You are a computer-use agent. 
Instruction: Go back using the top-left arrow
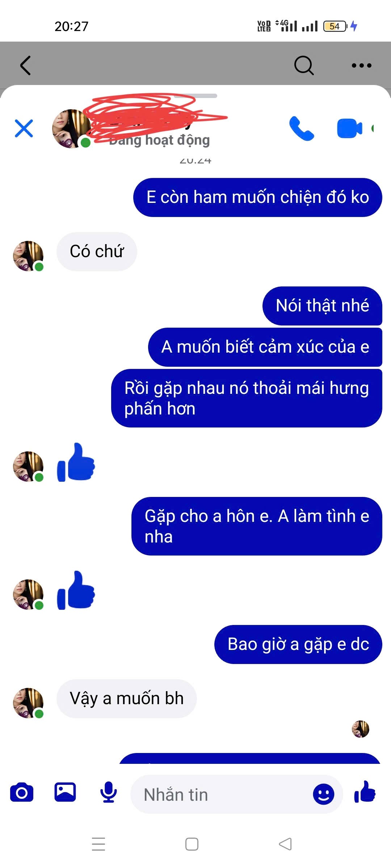tap(25, 65)
